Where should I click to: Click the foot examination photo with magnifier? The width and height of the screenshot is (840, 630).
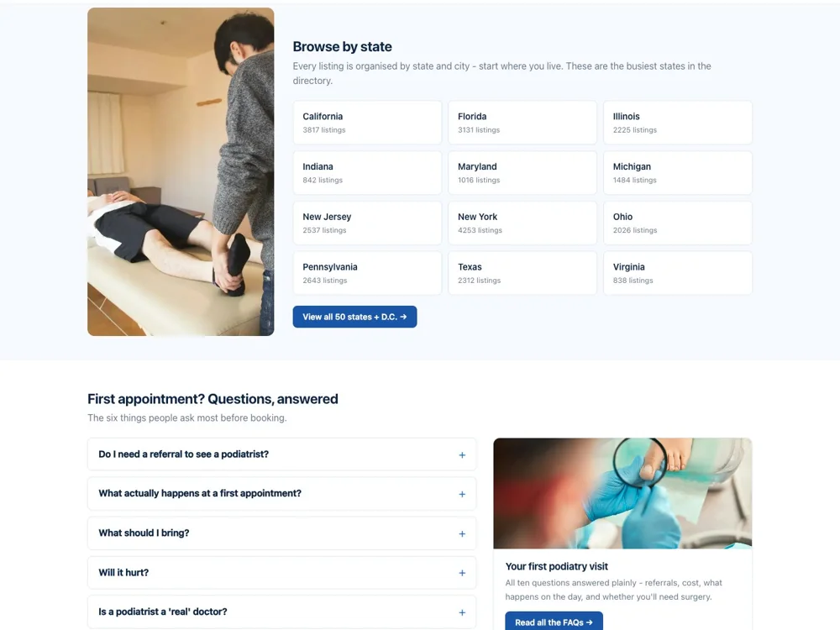pos(622,493)
